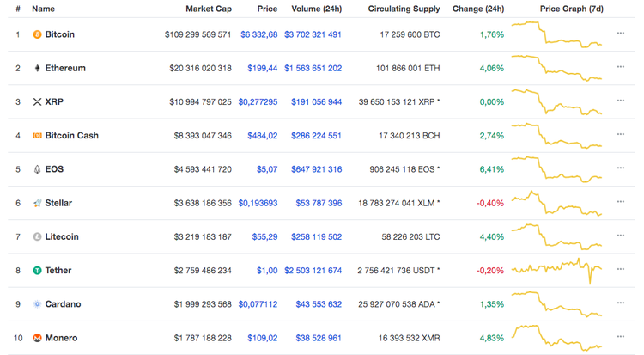Image resolution: width=644 pixels, height=355 pixels.
Task: Sort by the Circulating Supply column header
Action: tap(404, 9)
